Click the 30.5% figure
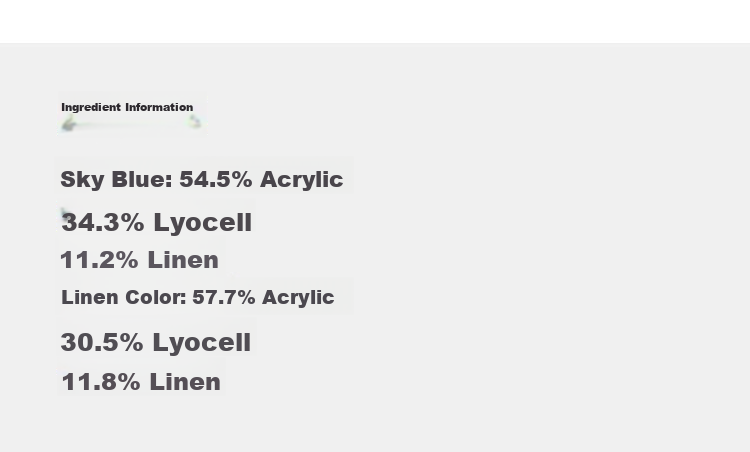 [x=102, y=342]
